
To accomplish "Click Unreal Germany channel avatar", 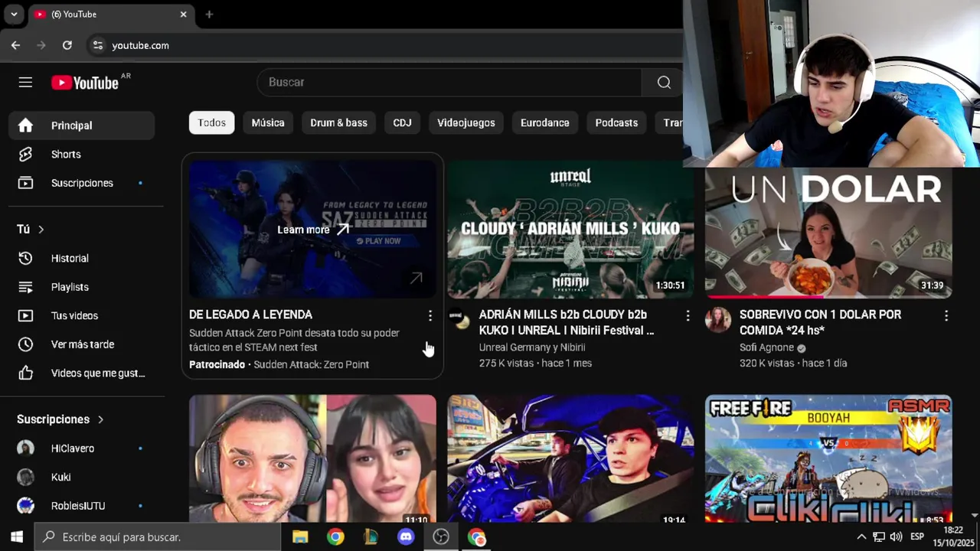I will 459,320.
